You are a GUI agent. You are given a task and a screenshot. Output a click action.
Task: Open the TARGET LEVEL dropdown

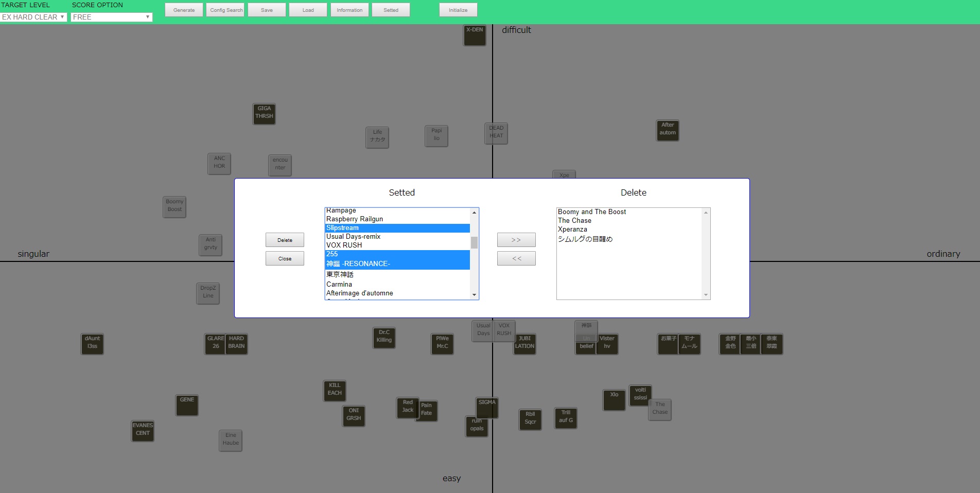(x=33, y=17)
